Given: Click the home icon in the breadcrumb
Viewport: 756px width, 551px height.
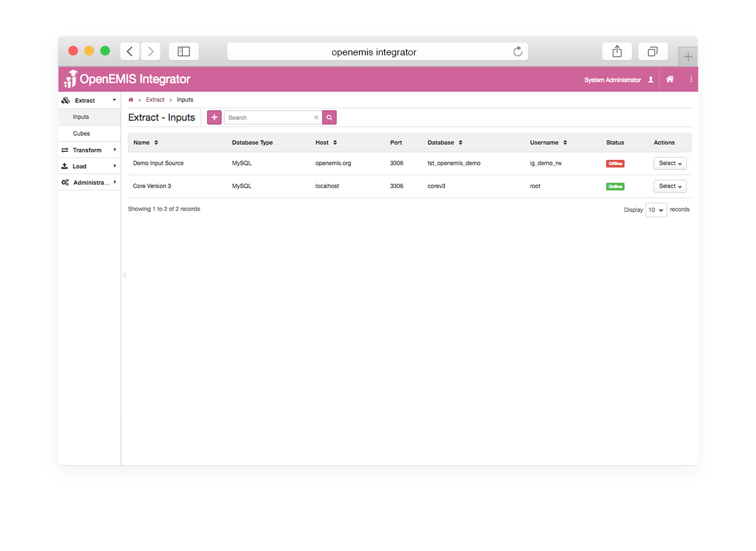Looking at the screenshot, I should (131, 100).
